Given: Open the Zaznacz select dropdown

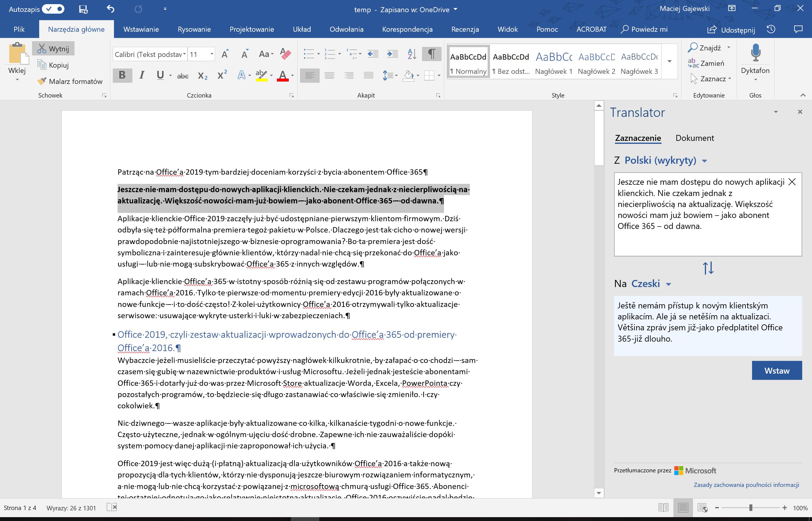Looking at the screenshot, I should click(x=711, y=79).
